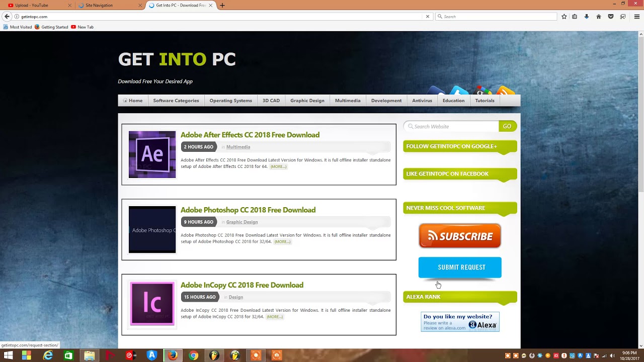The height and width of the screenshot is (362, 644).
Task: Click the Firefox screenshot scissors icon
Action: 623,17
